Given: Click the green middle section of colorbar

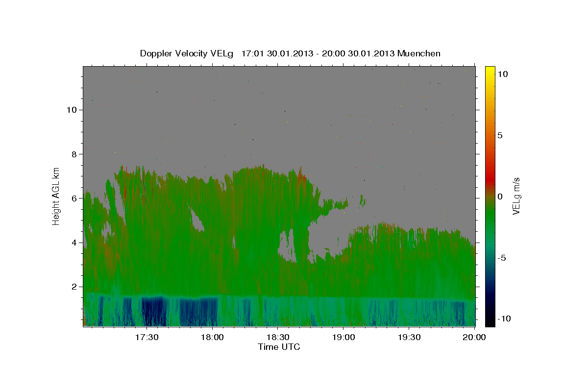Looking at the screenshot, I should 490,216.
